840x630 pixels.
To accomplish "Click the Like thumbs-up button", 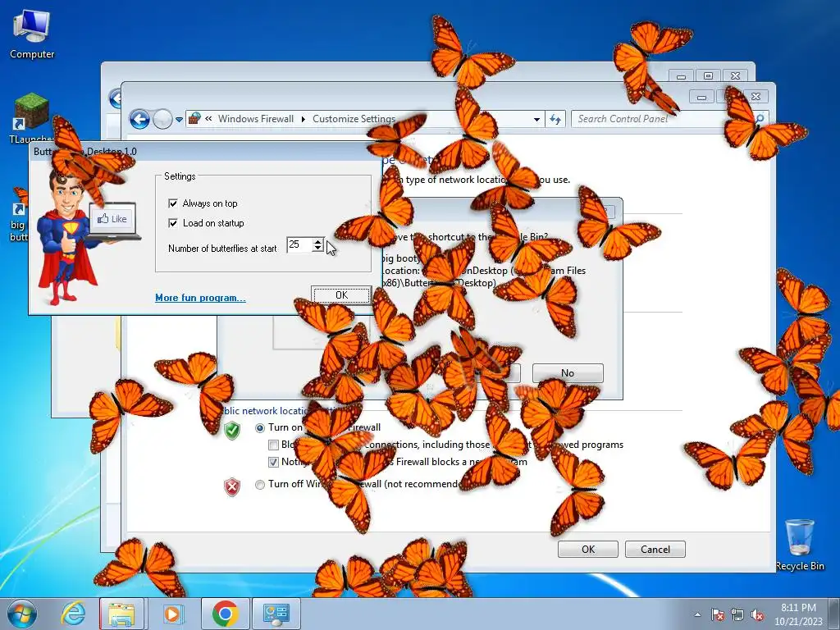I will (x=112, y=218).
